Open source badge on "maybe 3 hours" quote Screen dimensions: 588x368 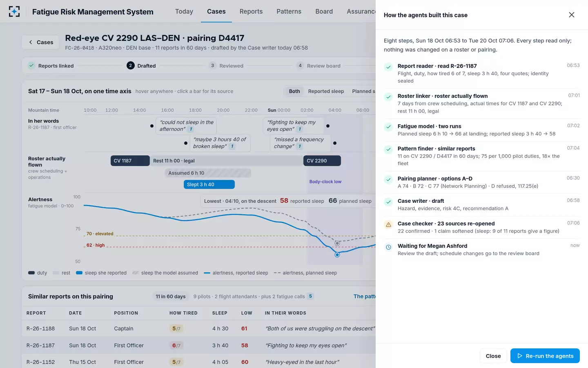pyautogui.click(x=232, y=146)
